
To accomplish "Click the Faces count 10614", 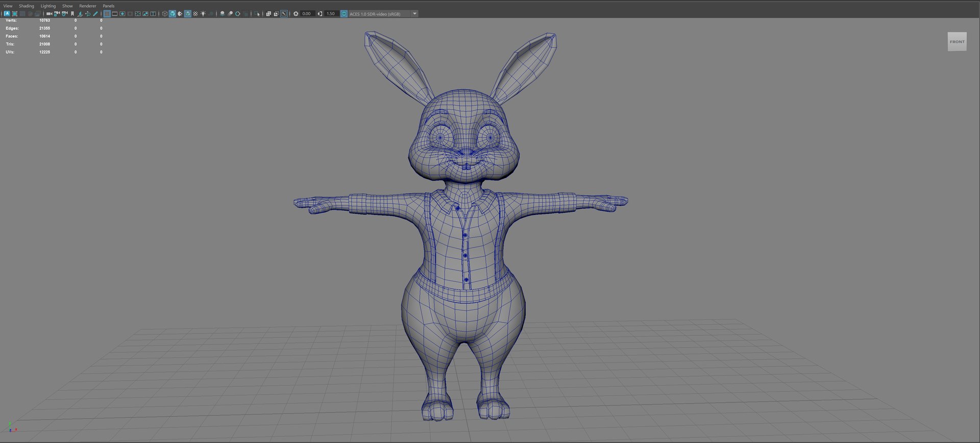I will pyautogui.click(x=45, y=36).
